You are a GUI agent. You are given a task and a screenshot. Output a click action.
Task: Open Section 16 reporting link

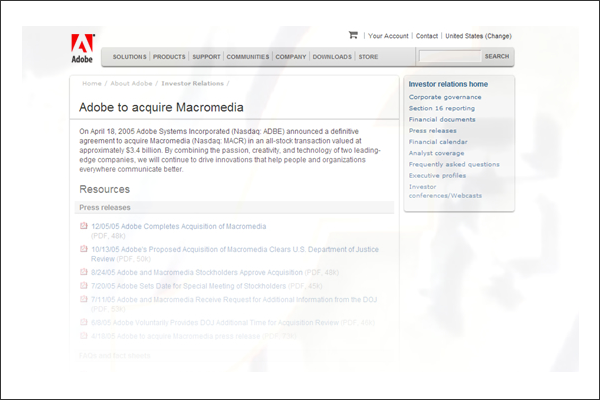click(442, 108)
